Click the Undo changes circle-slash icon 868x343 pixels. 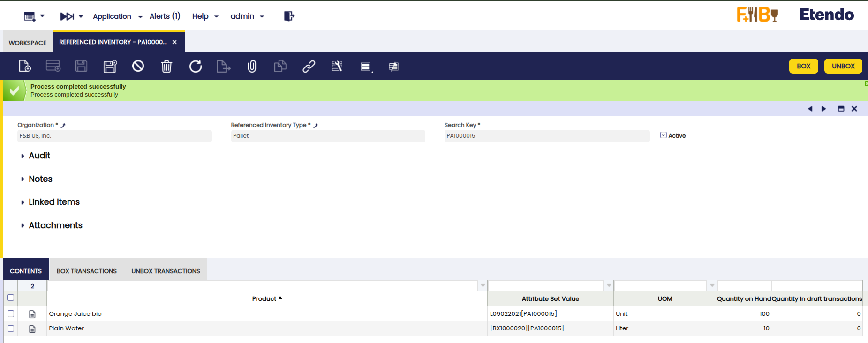click(138, 66)
